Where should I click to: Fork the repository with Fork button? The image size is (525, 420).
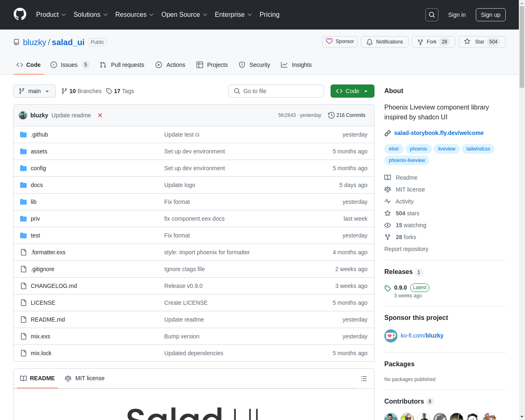[x=434, y=42]
